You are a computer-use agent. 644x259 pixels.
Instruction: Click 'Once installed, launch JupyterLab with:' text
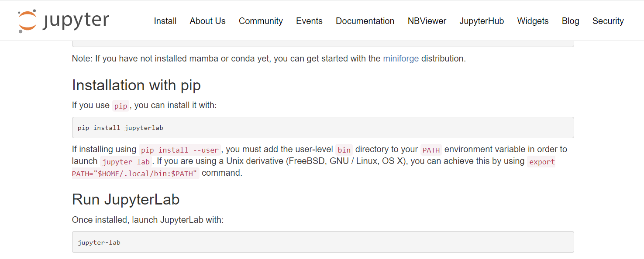click(148, 220)
